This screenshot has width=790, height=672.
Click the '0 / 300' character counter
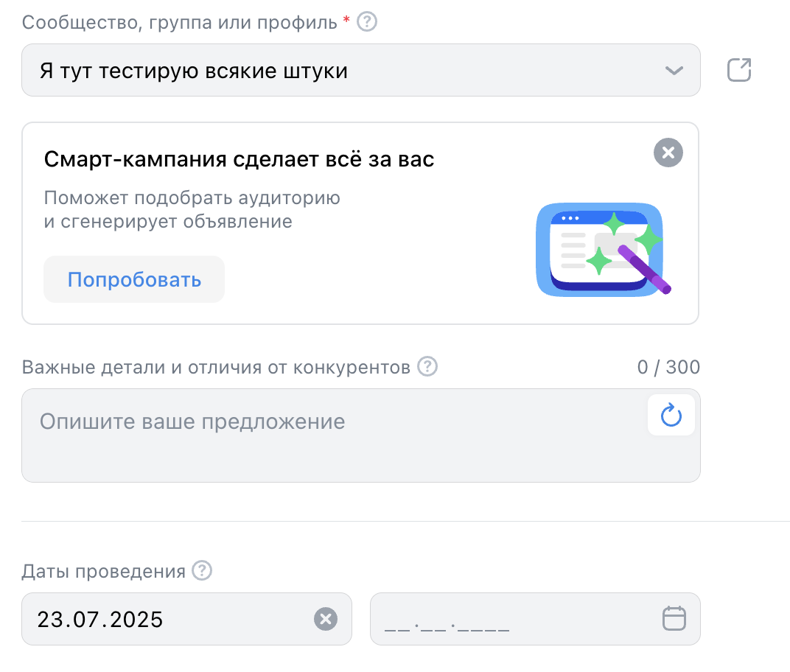[x=668, y=367]
